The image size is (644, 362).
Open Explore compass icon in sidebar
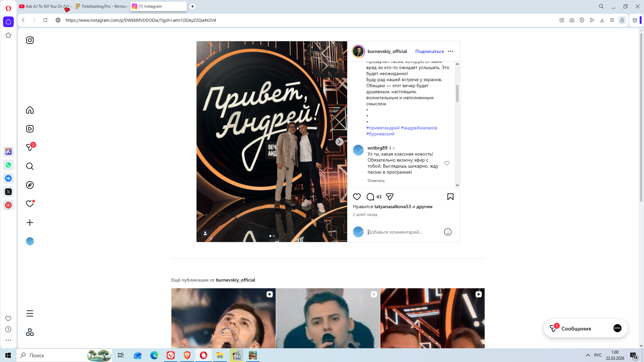30,185
